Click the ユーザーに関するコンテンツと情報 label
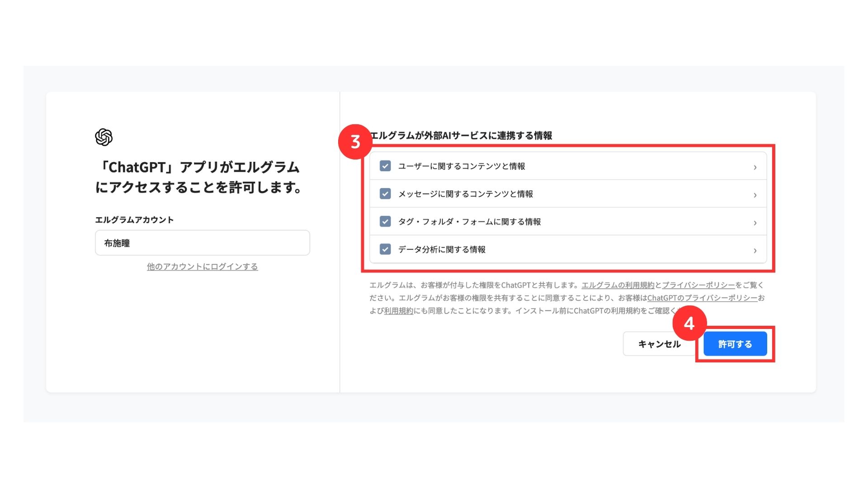Screen dimensions: 868x488 [x=462, y=166]
